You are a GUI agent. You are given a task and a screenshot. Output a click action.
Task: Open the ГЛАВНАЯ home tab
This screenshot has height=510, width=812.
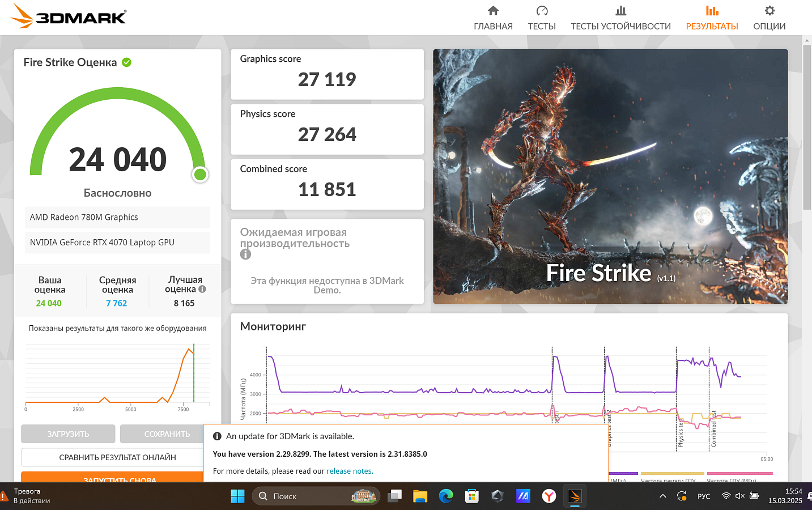click(493, 18)
